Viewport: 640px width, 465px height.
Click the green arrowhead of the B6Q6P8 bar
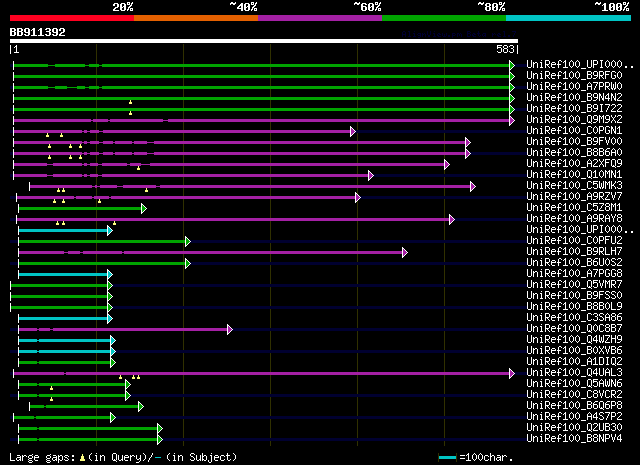tap(141, 407)
